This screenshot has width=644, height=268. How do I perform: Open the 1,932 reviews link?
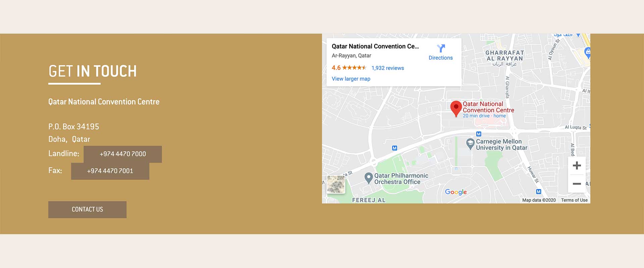tap(387, 68)
